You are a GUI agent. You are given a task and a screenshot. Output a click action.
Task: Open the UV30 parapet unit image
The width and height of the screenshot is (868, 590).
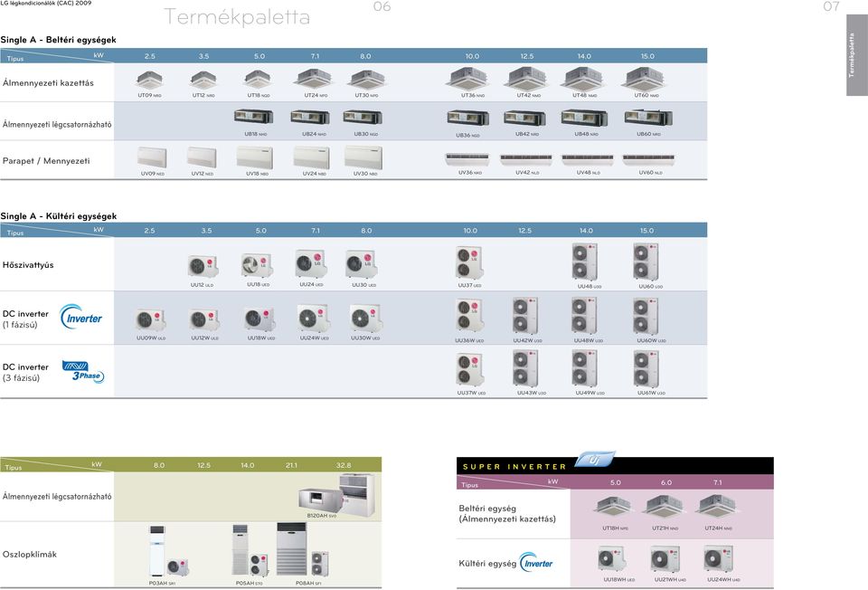pos(363,157)
